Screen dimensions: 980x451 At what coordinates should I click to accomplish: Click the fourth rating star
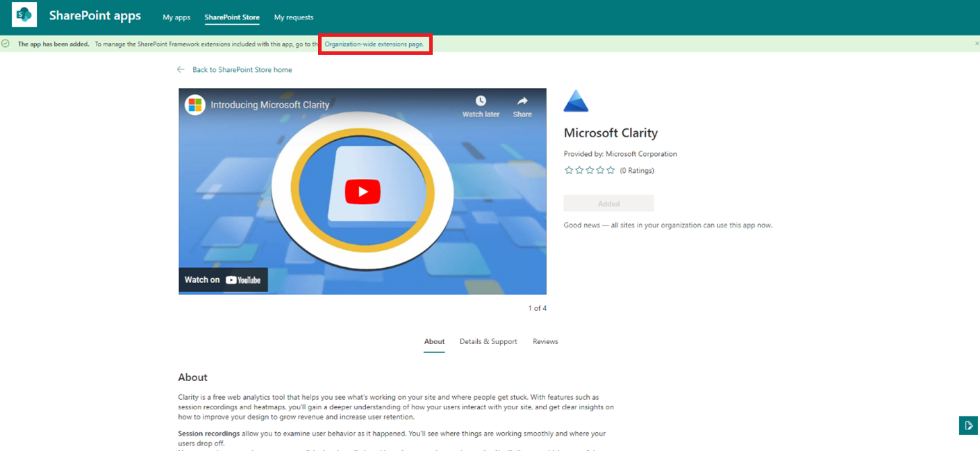600,170
